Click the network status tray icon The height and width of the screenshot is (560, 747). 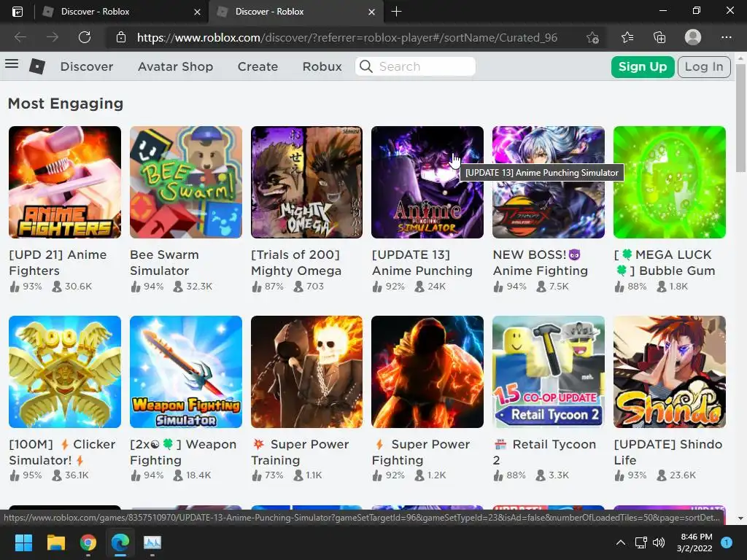640,542
